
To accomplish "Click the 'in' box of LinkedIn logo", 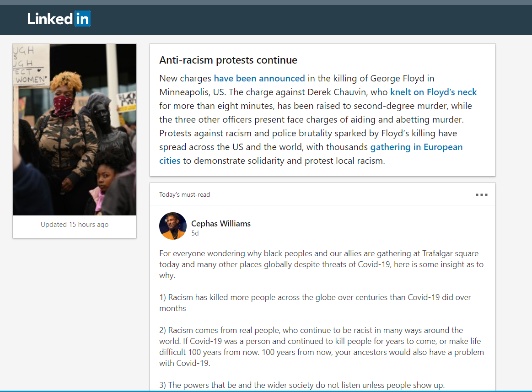I will click(82, 19).
